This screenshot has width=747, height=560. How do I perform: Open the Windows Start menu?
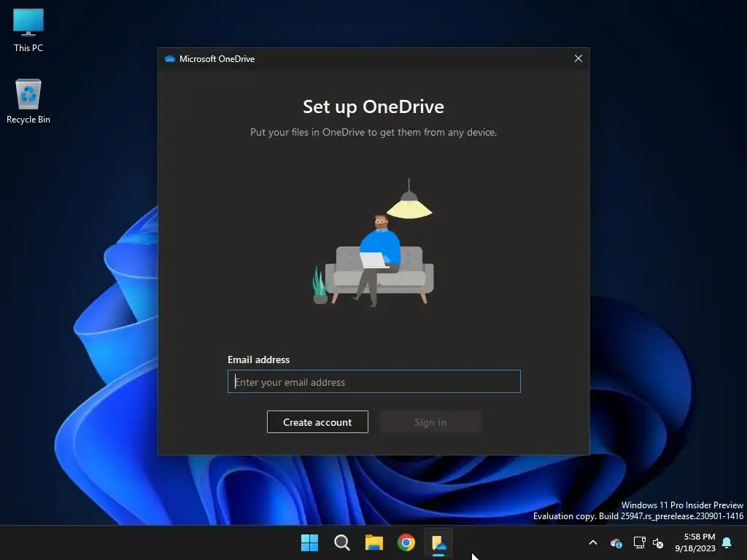coord(309,542)
